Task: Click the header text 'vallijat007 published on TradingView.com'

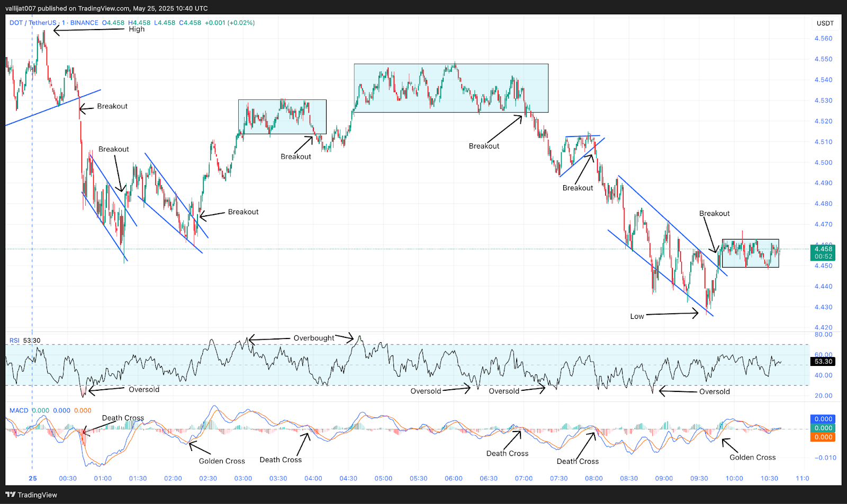Action: [67, 8]
